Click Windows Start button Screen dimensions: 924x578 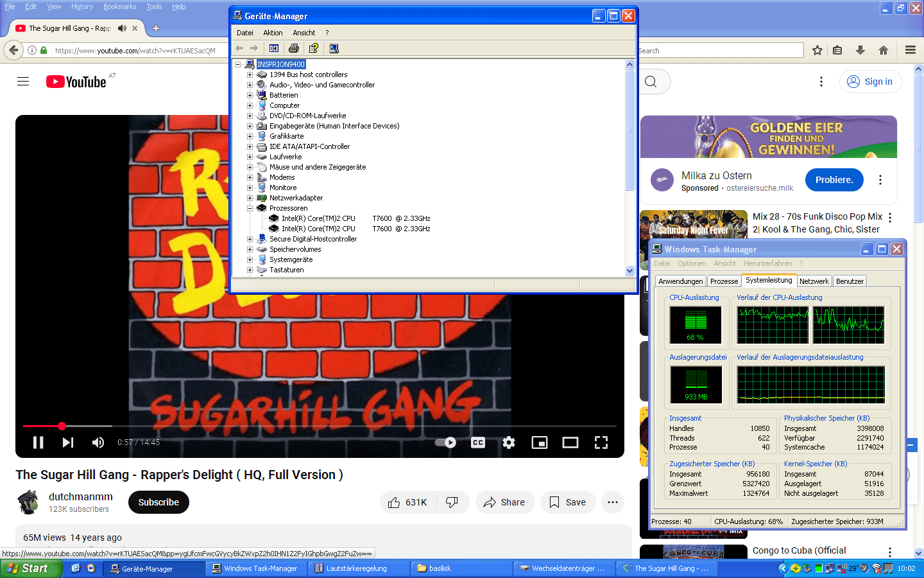click(x=30, y=568)
